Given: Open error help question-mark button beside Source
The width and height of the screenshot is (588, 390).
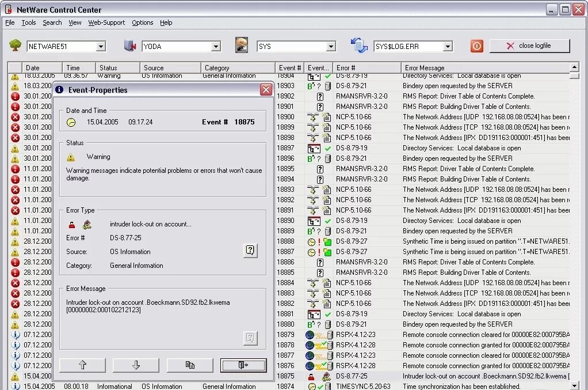Looking at the screenshot, I should (250, 251).
